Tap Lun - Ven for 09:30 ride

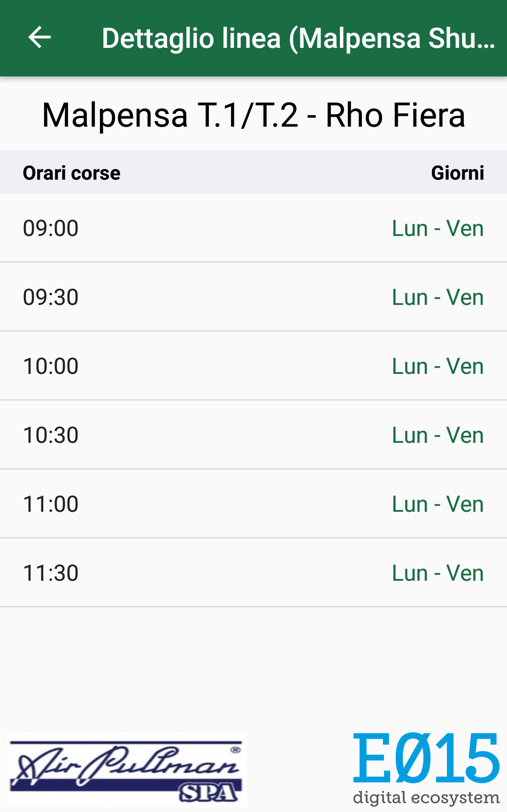[438, 297]
